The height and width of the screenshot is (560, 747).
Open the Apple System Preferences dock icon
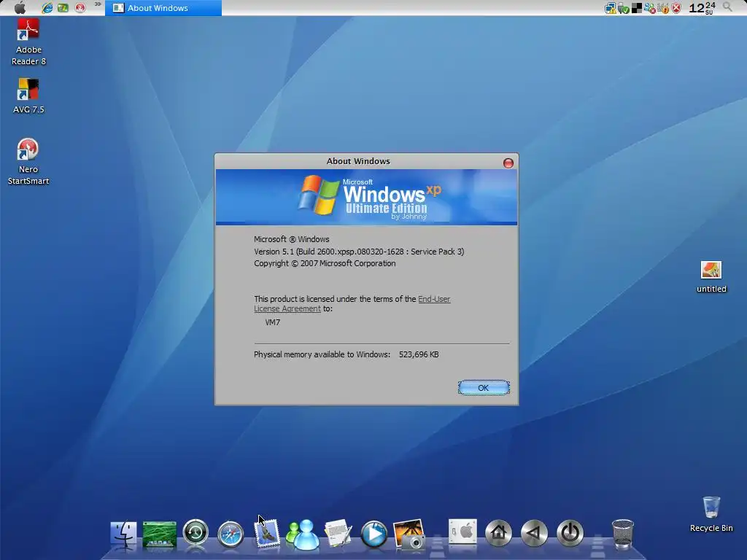click(x=462, y=532)
